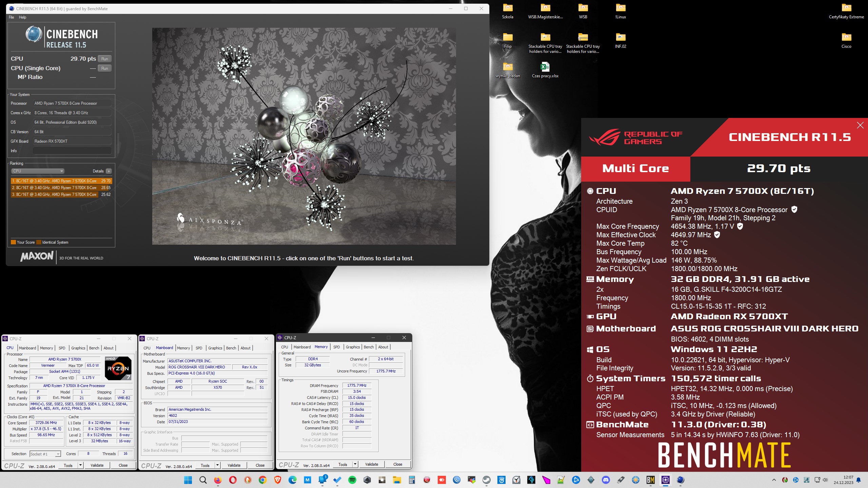
Task: Open the INF.02 desktop item
Action: (620, 41)
